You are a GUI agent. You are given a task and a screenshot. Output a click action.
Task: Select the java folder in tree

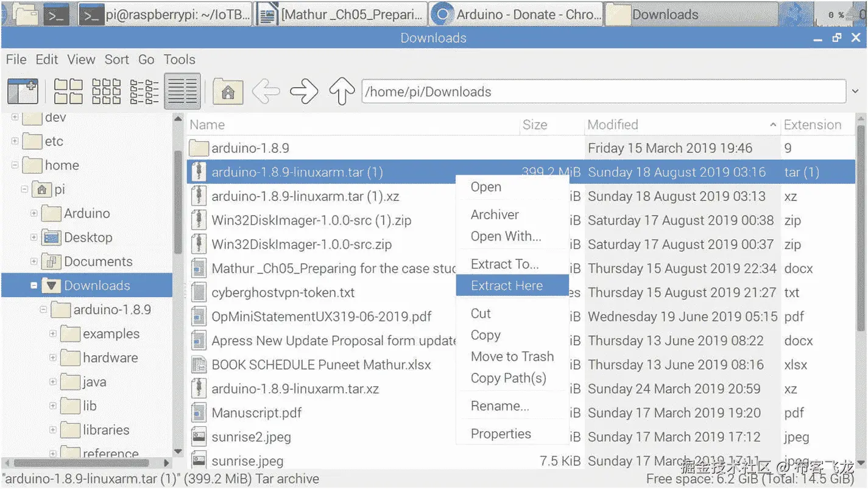(94, 382)
